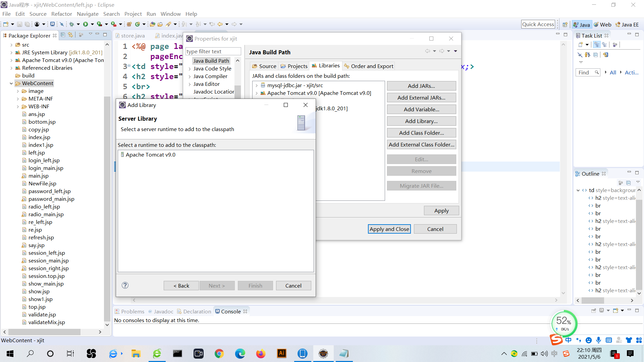Click the Open Type icon in toolbar
Image resolution: width=644 pixels, height=362 pixels.
click(152, 24)
